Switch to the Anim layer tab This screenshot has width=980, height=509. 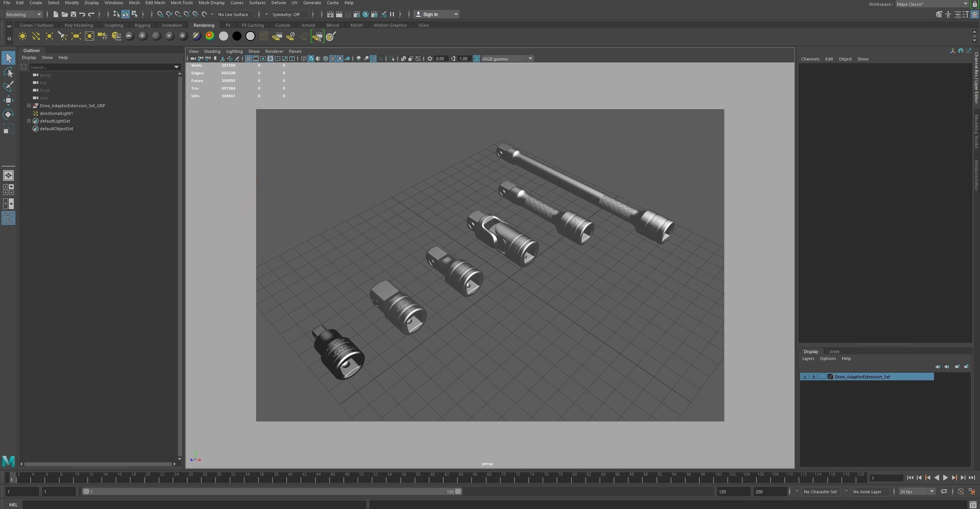point(834,352)
